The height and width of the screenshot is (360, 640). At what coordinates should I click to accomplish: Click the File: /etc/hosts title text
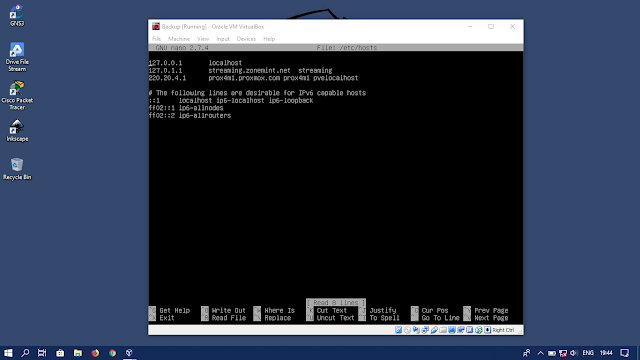tap(347, 48)
